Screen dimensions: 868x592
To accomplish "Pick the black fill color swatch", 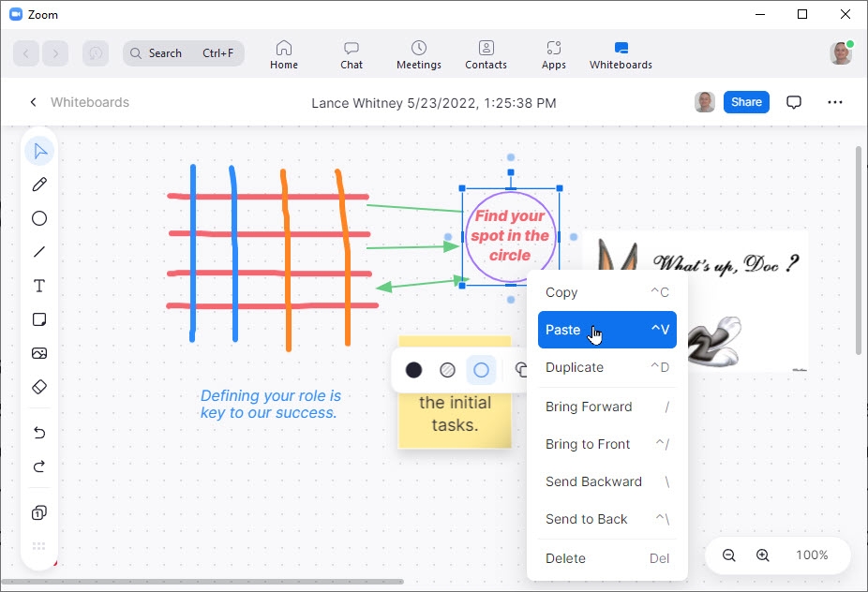I will click(x=413, y=370).
